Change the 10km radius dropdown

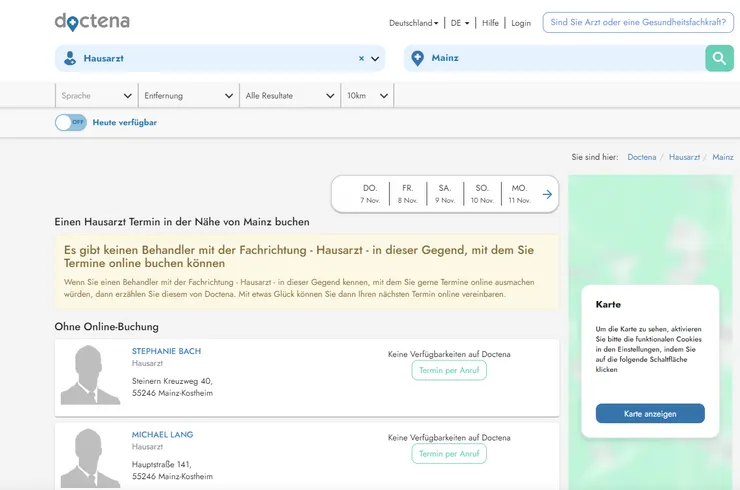(x=367, y=96)
